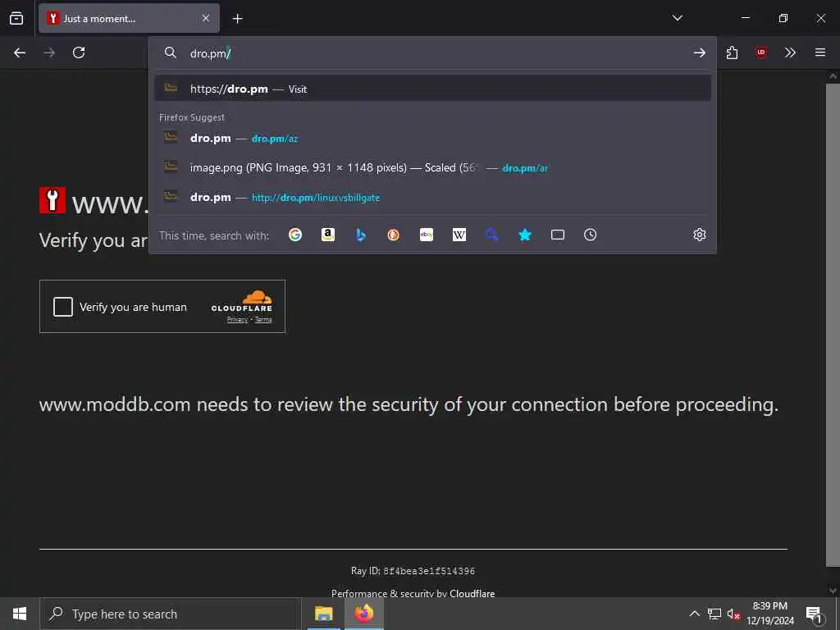Click the blue magnifier search engine icon
The height and width of the screenshot is (630, 840).
[492, 235]
